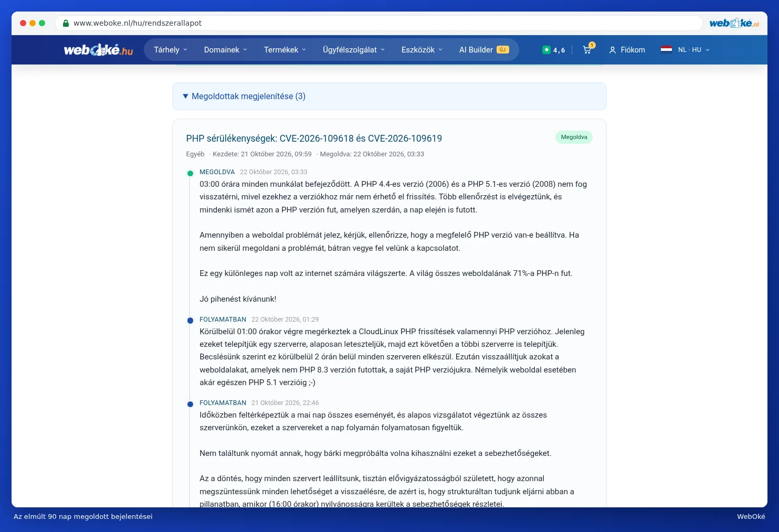The width and height of the screenshot is (779, 532).
Task: Click the padlock icon in address bar
Action: click(x=66, y=23)
